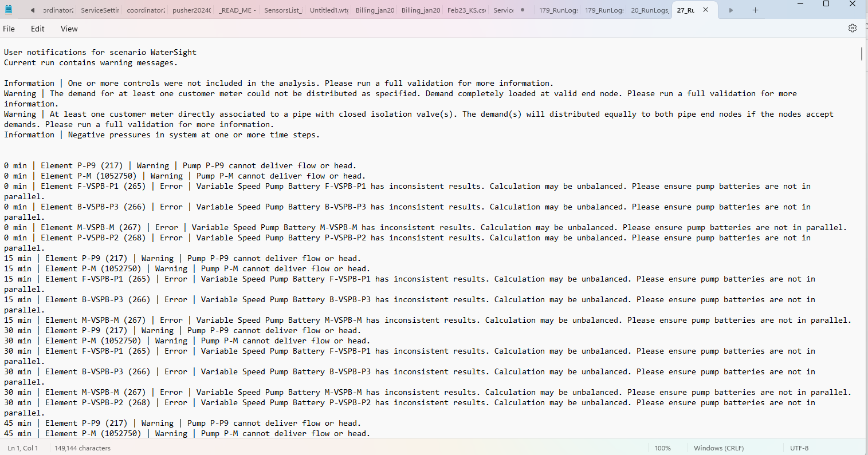This screenshot has height=455, width=868.
Task: Open the Feb23_KS.csv tab
Action: click(466, 10)
